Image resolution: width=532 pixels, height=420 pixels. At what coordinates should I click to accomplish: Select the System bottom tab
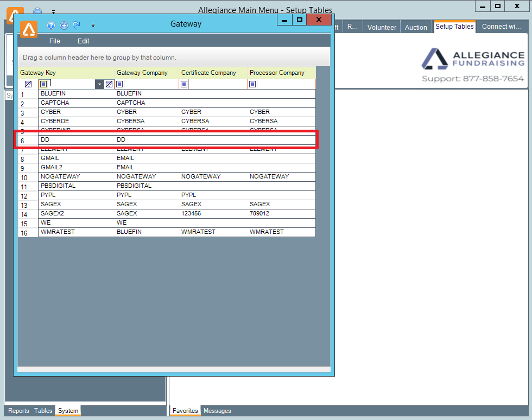pos(68,410)
